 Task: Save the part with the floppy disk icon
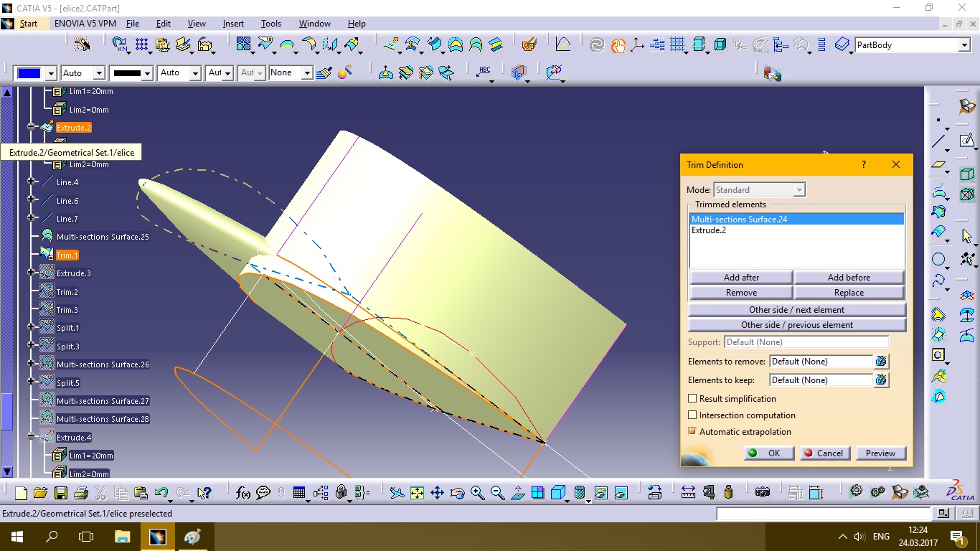(60, 493)
